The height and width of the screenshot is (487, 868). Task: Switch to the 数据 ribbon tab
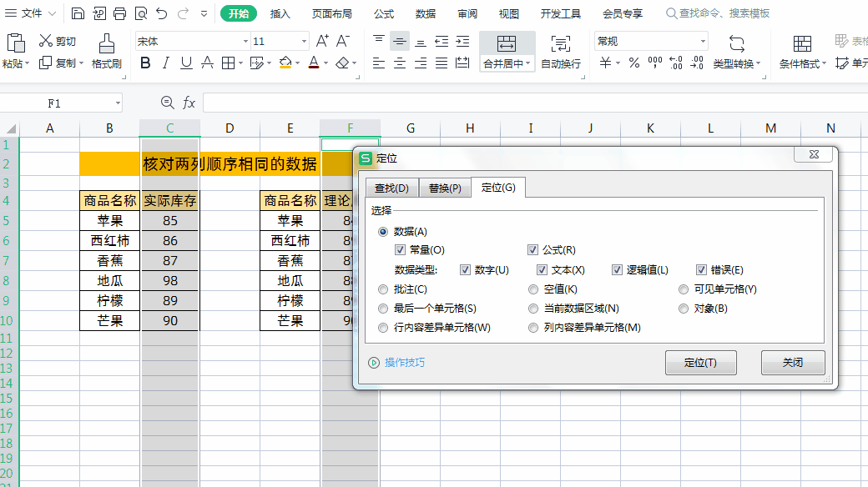(425, 14)
